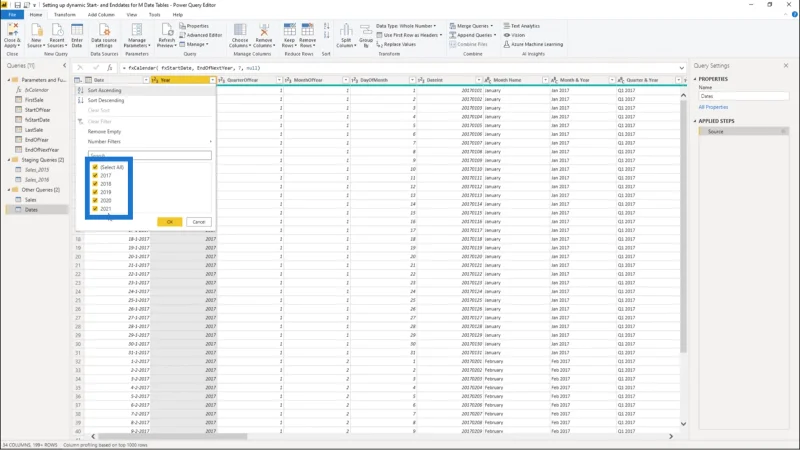The width and height of the screenshot is (800, 450).
Task: Open the Month Name column filter dropdown
Action: [x=545, y=80]
